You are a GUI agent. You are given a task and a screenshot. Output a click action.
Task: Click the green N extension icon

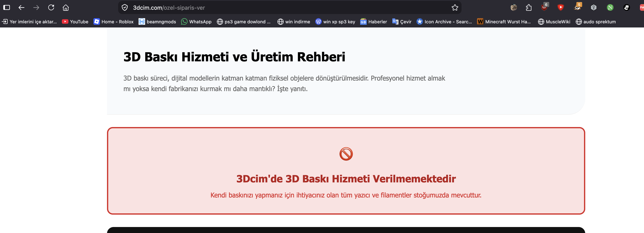click(x=610, y=7)
